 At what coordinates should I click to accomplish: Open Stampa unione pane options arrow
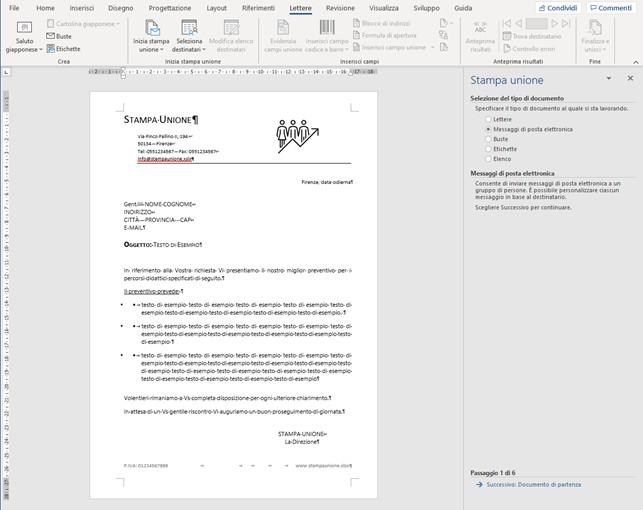click(x=609, y=78)
